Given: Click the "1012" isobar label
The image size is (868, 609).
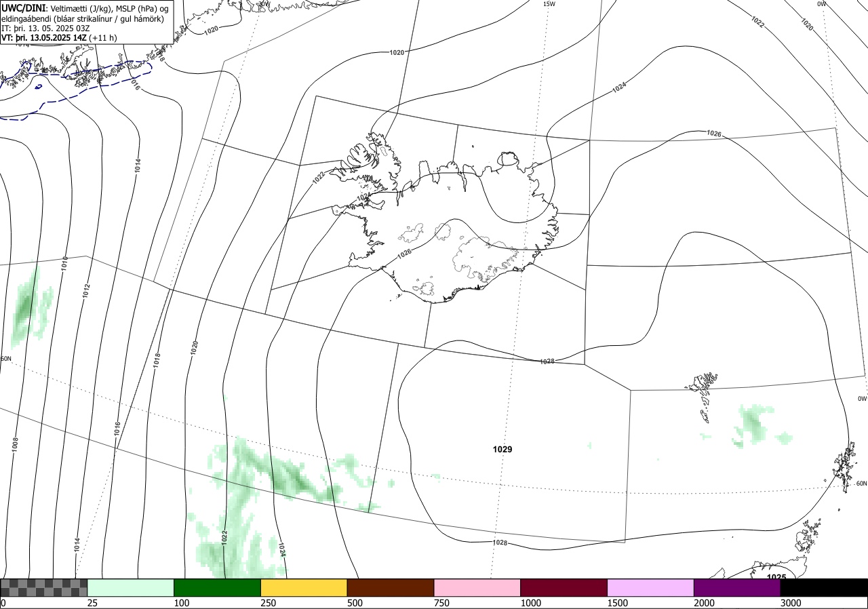Looking at the screenshot, I should point(86,291).
